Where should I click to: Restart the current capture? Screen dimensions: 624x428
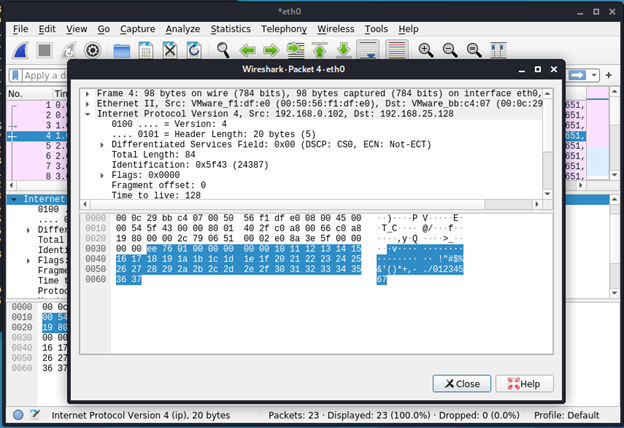[68, 50]
